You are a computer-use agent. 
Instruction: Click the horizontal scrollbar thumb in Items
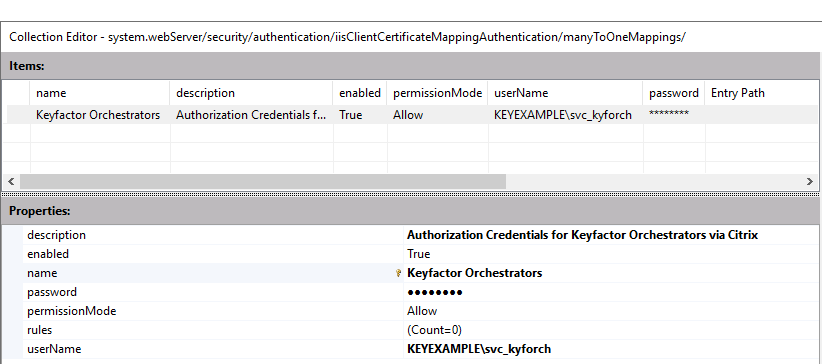tap(263, 181)
